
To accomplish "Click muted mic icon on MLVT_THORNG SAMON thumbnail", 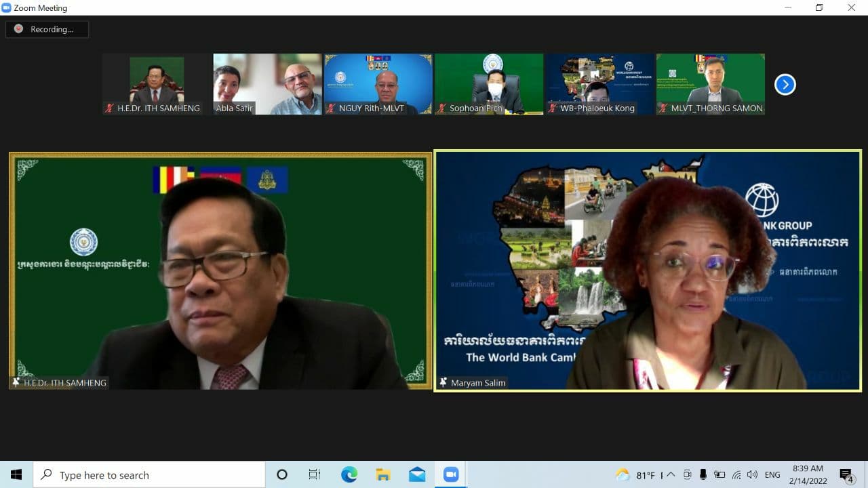I will pos(663,108).
